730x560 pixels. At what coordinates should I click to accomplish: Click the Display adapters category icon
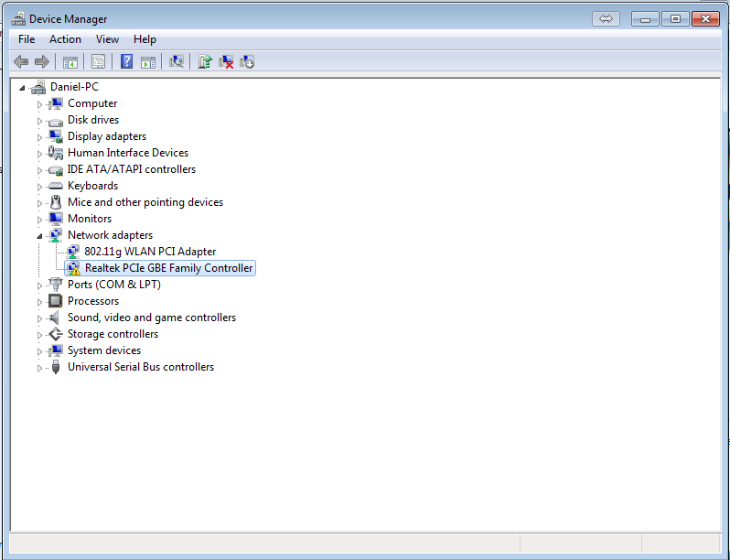56,136
